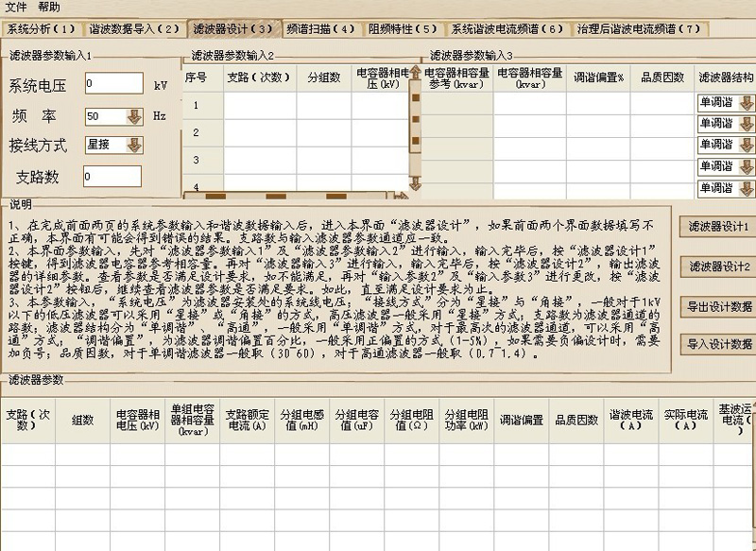
Task: Click arrow icon in third 滤波器结构 row
Action: click(746, 145)
